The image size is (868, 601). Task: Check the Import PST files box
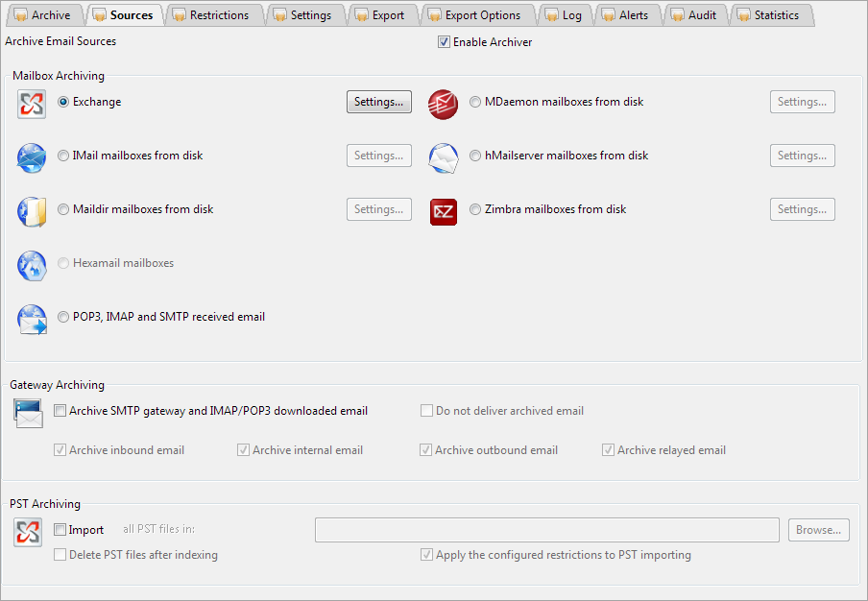pyautogui.click(x=60, y=530)
